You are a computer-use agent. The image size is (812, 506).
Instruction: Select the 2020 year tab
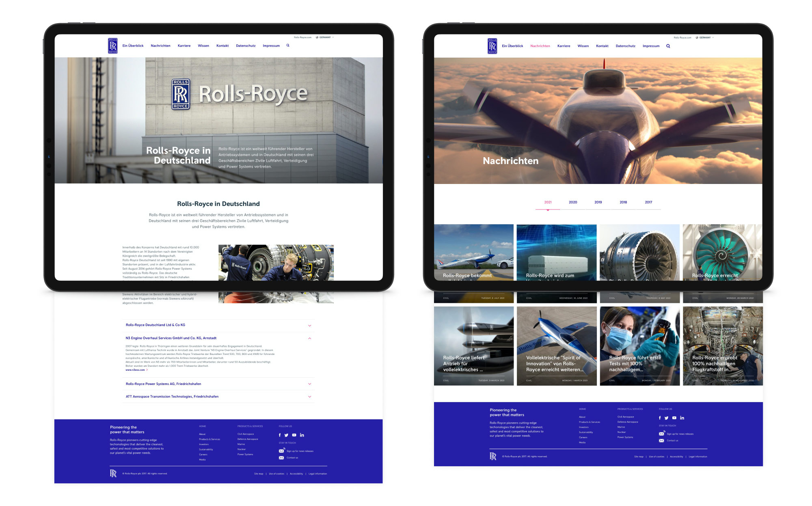[x=573, y=202]
